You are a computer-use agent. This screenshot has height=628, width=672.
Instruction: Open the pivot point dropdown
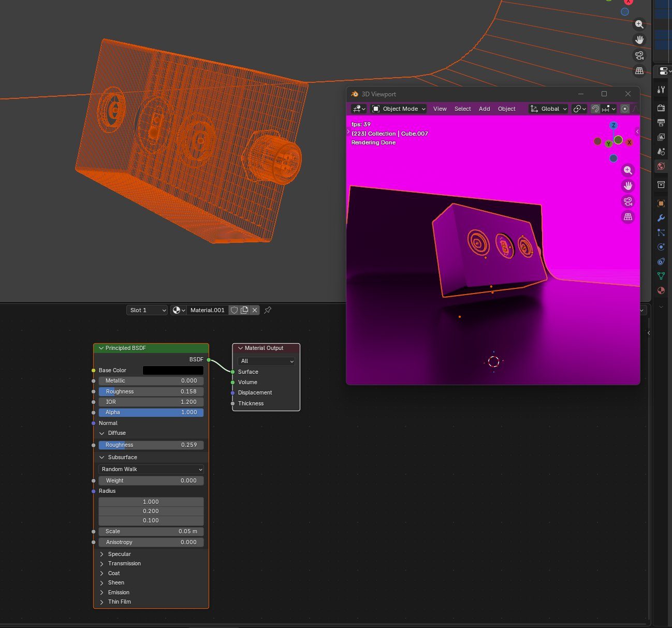[579, 109]
